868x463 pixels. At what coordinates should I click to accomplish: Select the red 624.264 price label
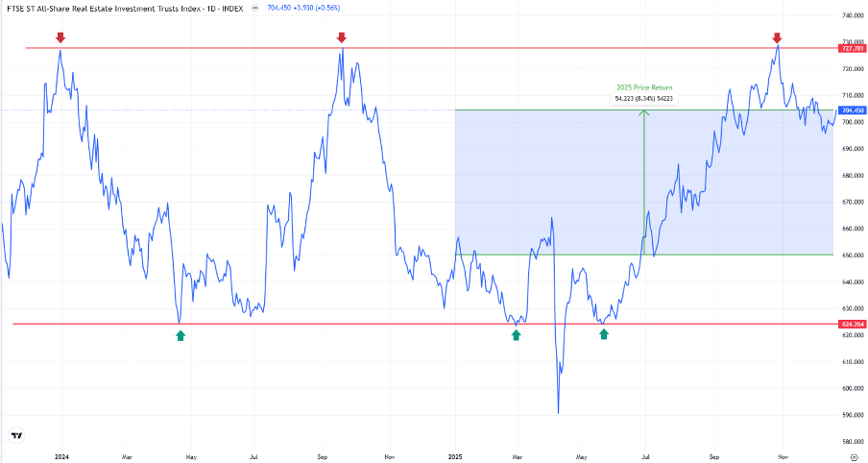(x=853, y=324)
